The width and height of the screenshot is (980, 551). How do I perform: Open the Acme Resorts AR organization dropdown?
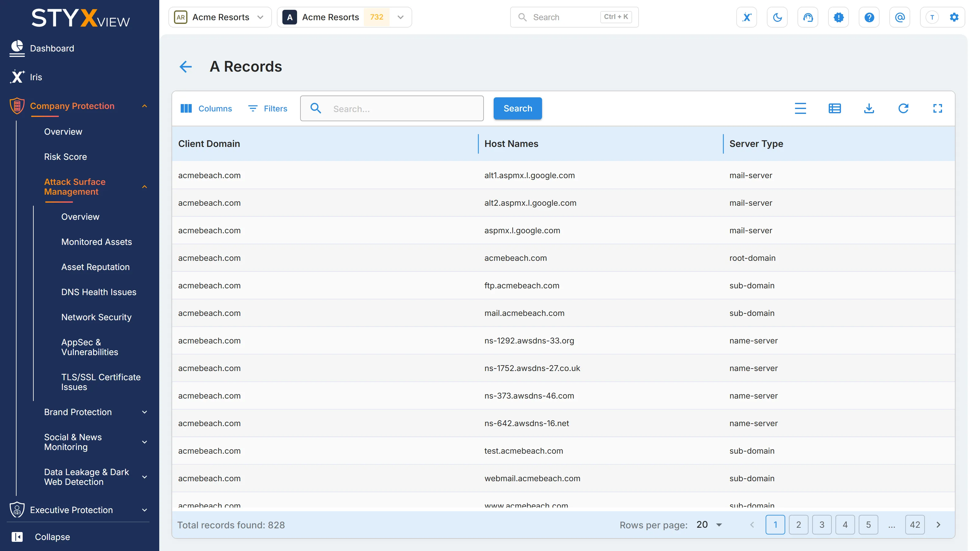tap(220, 17)
